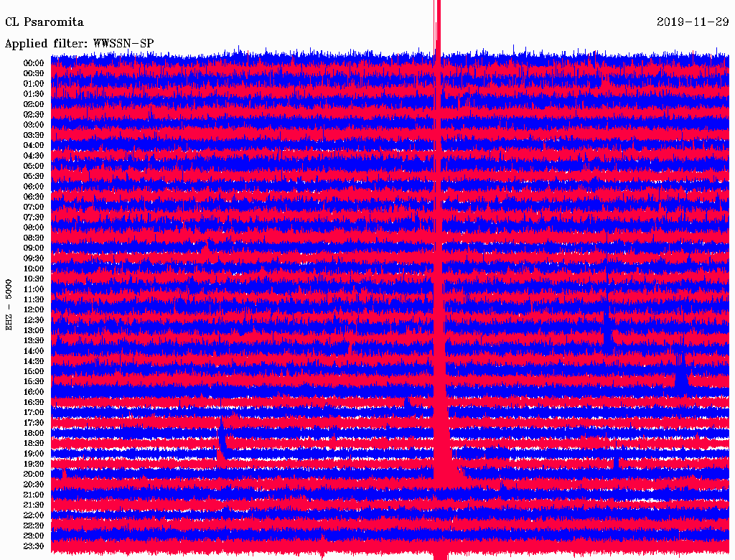Click the 14:30 time label

34,361
